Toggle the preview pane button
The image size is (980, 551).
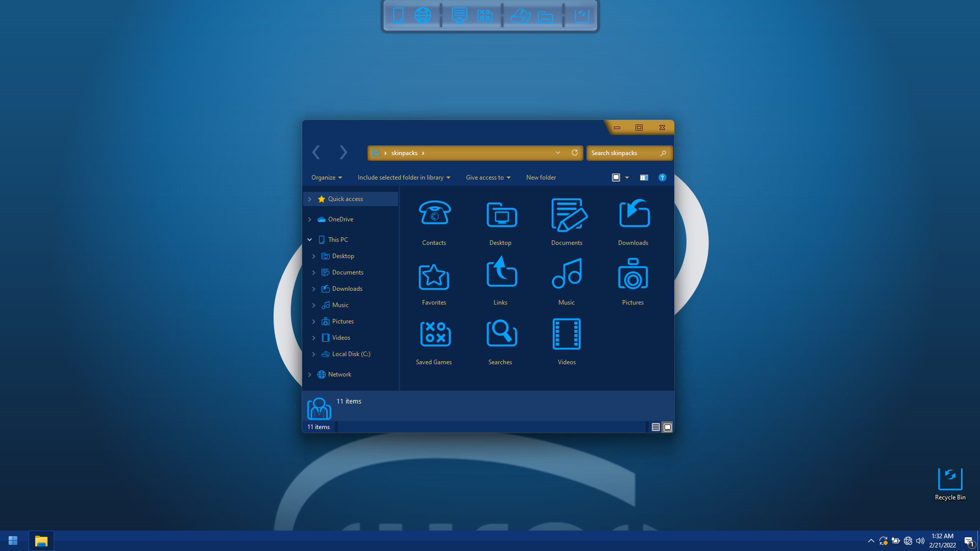pyautogui.click(x=644, y=178)
